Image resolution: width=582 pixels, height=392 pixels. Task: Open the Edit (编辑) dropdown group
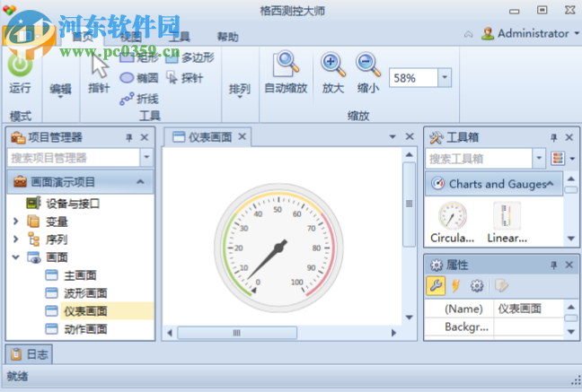60,90
